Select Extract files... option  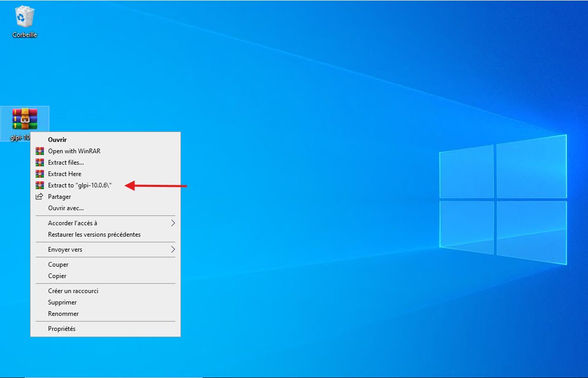(105, 163)
